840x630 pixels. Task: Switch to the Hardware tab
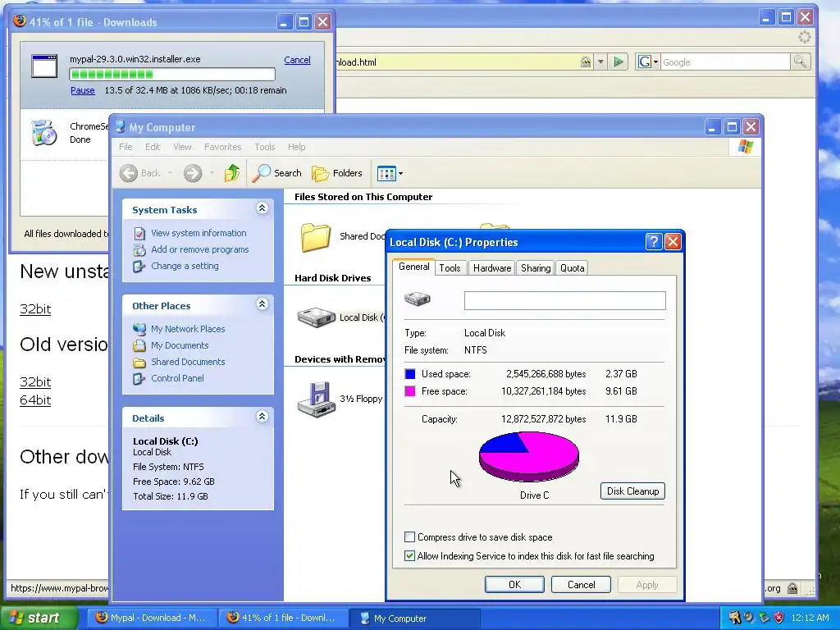(x=492, y=268)
